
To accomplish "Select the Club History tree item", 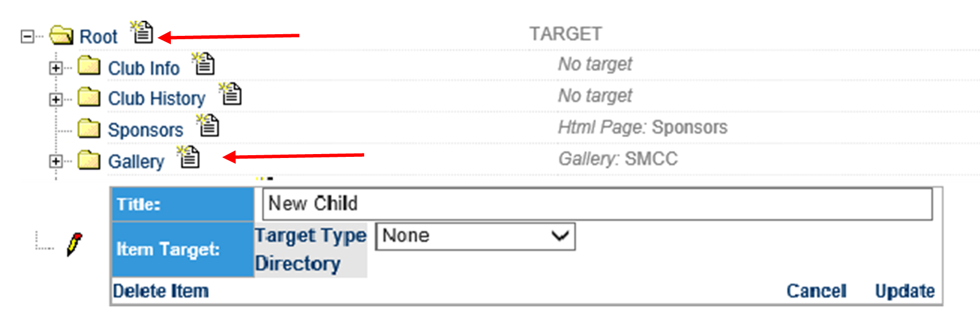I will point(157,99).
